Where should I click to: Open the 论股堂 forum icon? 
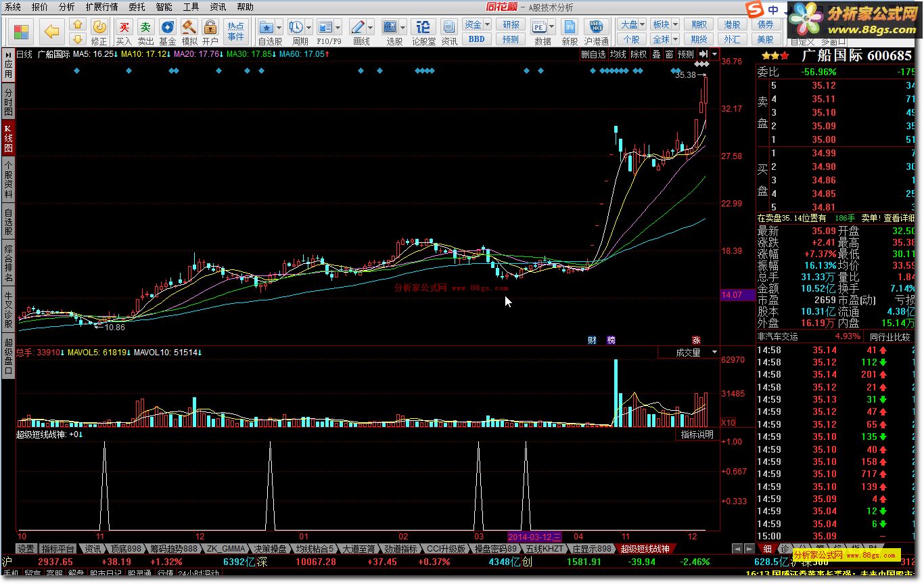pos(423,27)
